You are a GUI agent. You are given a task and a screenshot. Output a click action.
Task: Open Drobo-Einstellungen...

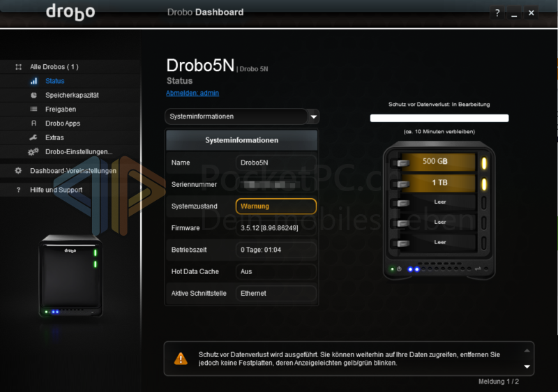[79, 152]
